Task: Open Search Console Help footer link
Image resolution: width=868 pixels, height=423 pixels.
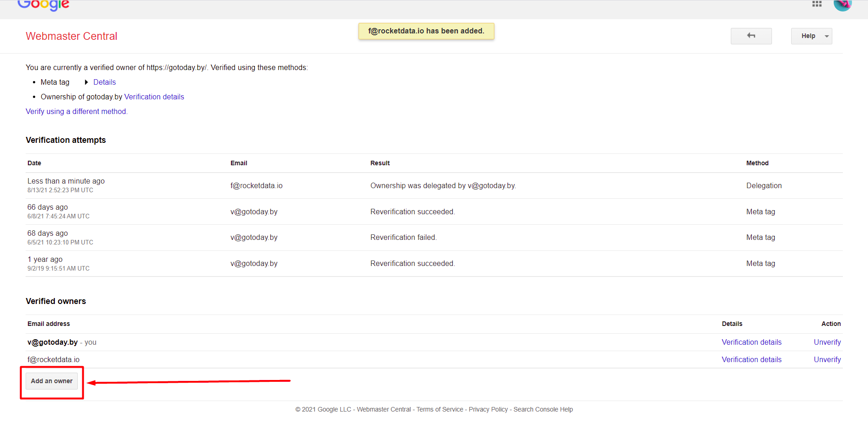Action: (x=543, y=410)
